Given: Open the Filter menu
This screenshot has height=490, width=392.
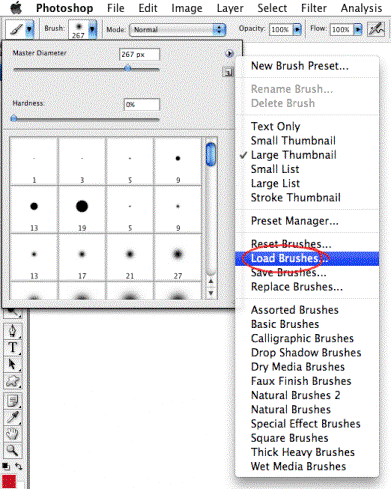Looking at the screenshot, I should coord(314,8).
